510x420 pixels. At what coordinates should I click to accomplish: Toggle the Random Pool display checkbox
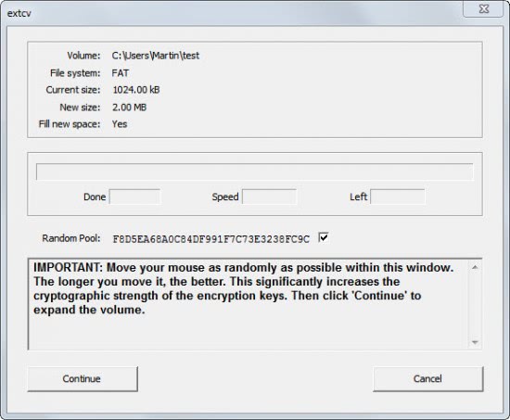[x=324, y=237]
